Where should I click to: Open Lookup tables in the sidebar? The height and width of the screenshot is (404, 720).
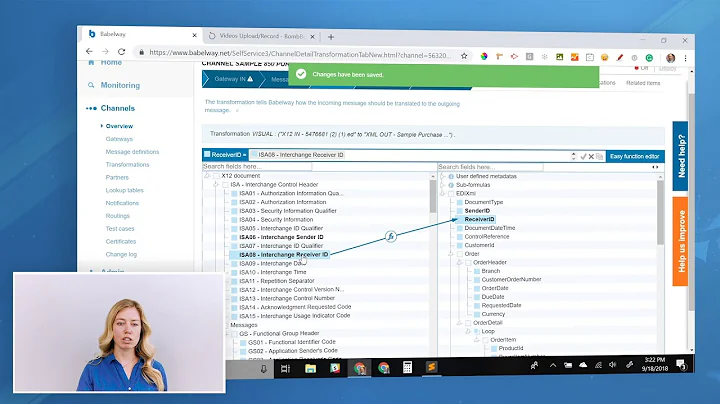pyautogui.click(x=124, y=190)
